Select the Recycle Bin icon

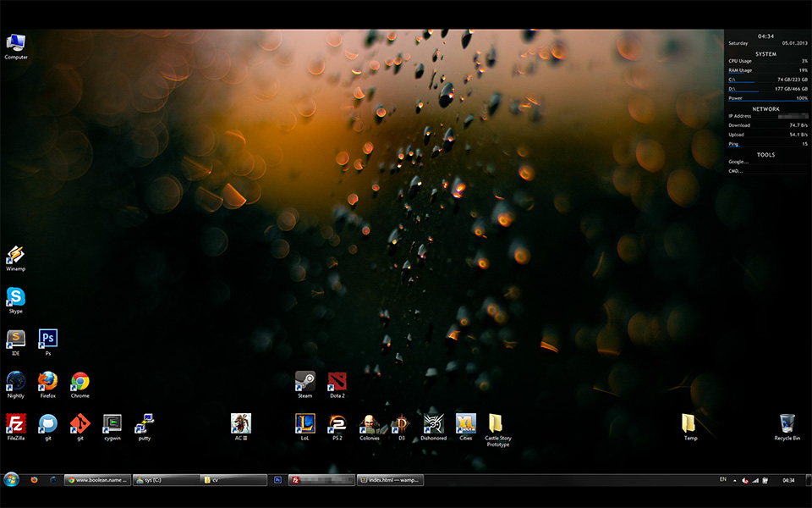787,423
